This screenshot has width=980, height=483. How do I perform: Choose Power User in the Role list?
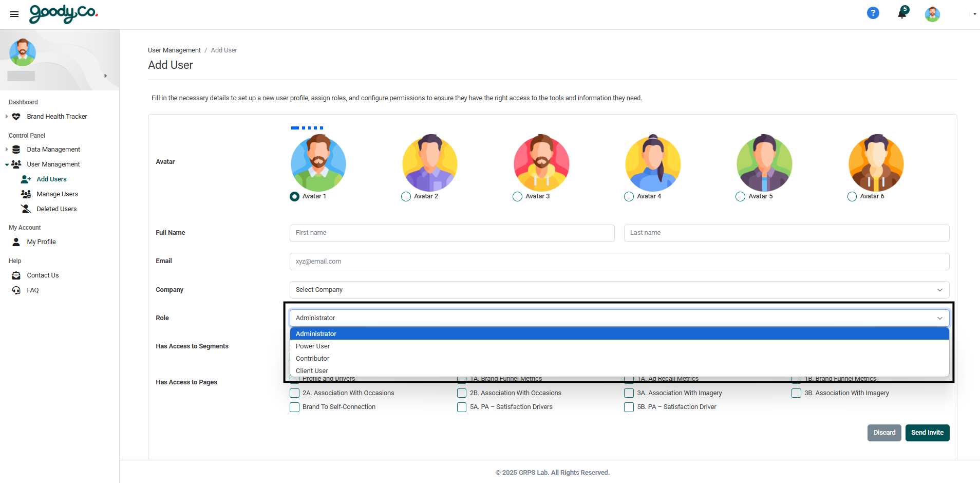click(x=313, y=346)
